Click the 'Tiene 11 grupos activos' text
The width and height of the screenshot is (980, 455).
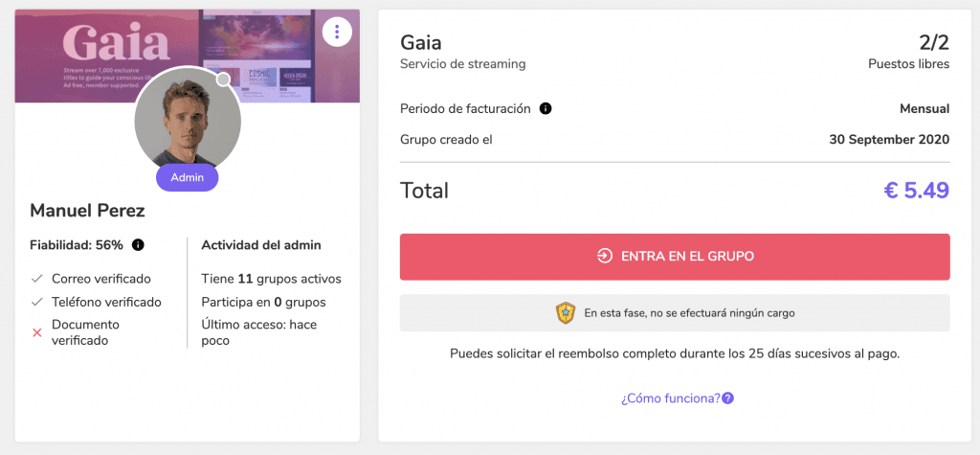coord(271,279)
